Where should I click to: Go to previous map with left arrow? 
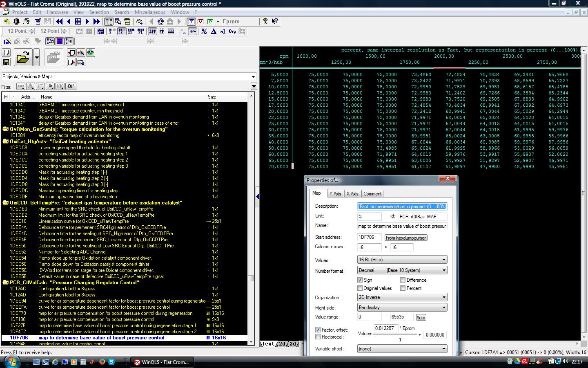coord(69,21)
